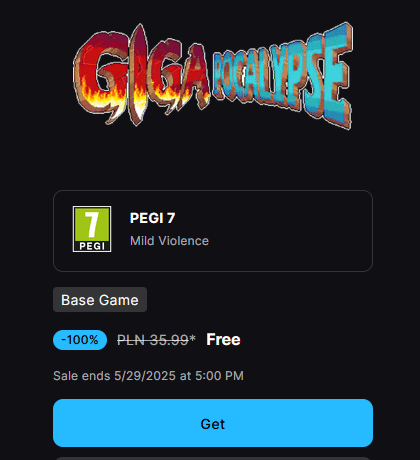Select the blue -100% discount badge
The width and height of the screenshot is (420, 460).
point(80,340)
